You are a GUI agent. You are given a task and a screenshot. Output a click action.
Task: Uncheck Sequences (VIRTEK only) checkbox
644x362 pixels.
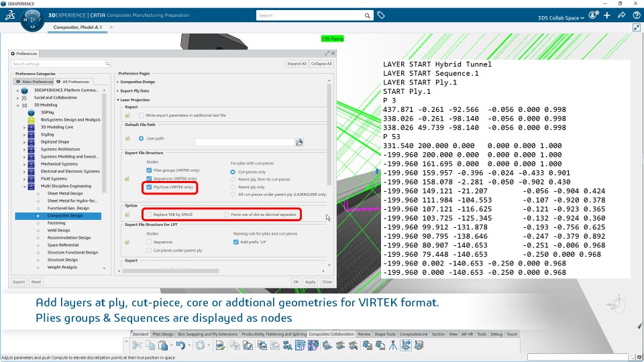pos(149,178)
